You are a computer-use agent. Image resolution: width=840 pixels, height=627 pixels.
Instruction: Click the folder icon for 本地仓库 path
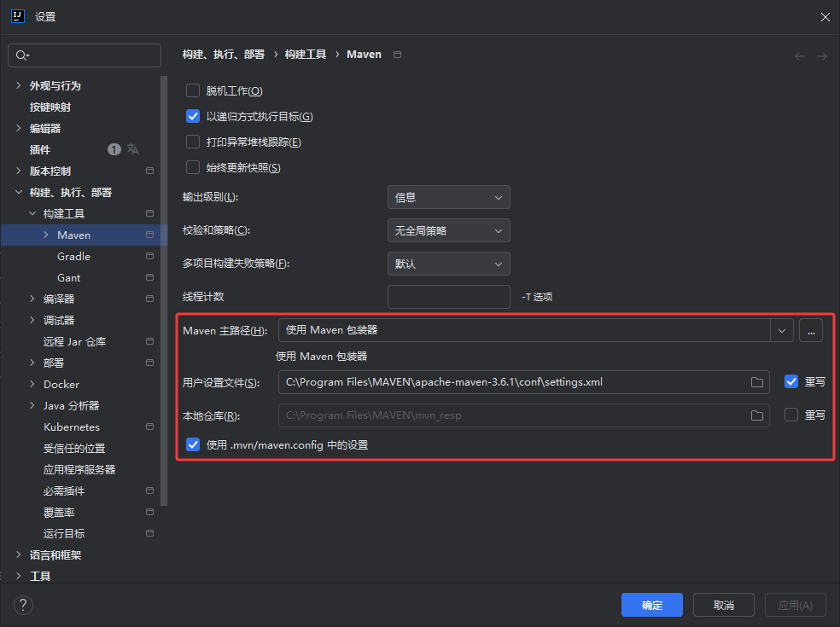pyautogui.click(x=756, y=415)
